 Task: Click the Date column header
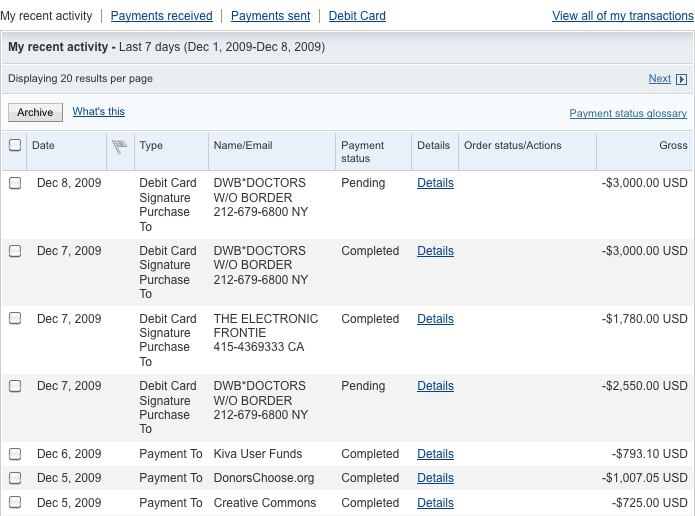(x=43, y=145)
